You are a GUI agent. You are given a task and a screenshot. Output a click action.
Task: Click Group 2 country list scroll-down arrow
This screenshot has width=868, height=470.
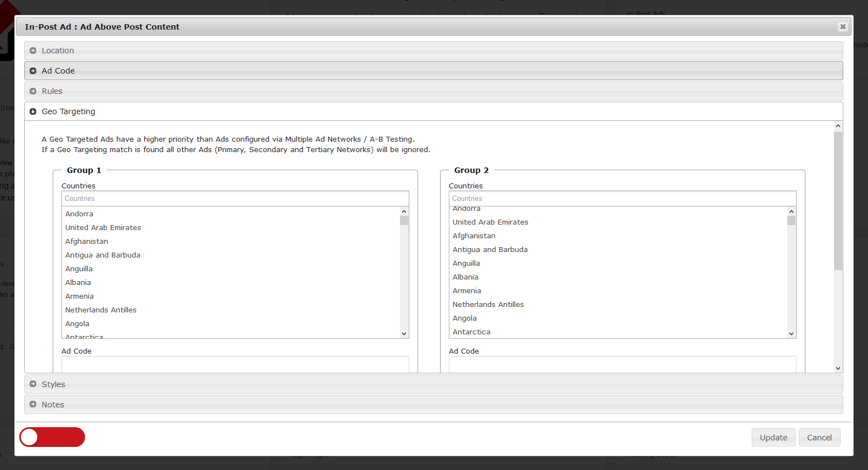pyautogui.click(x=791, y=334)
